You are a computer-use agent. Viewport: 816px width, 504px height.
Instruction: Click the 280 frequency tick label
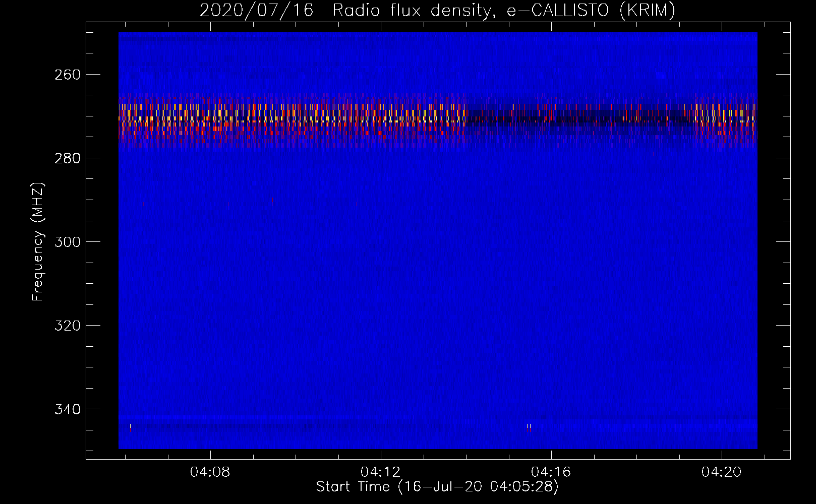click(68, 158)
